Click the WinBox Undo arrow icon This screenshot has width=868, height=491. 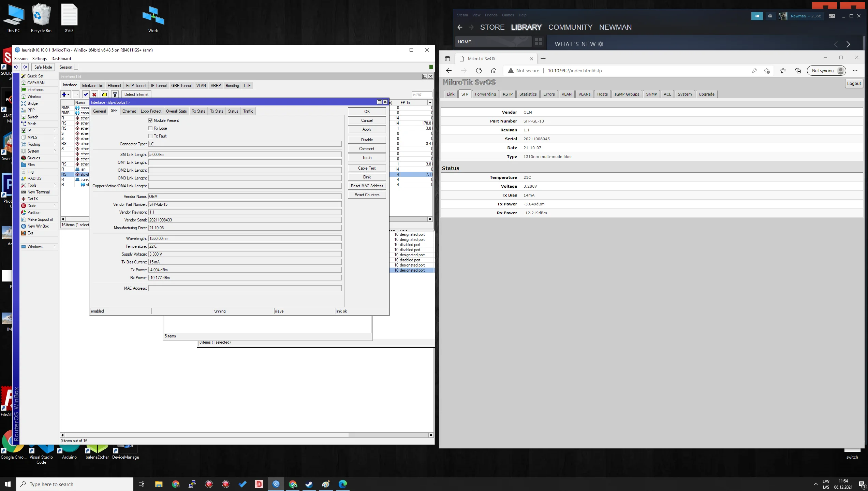pyautogui.click(x=16, y=67)
